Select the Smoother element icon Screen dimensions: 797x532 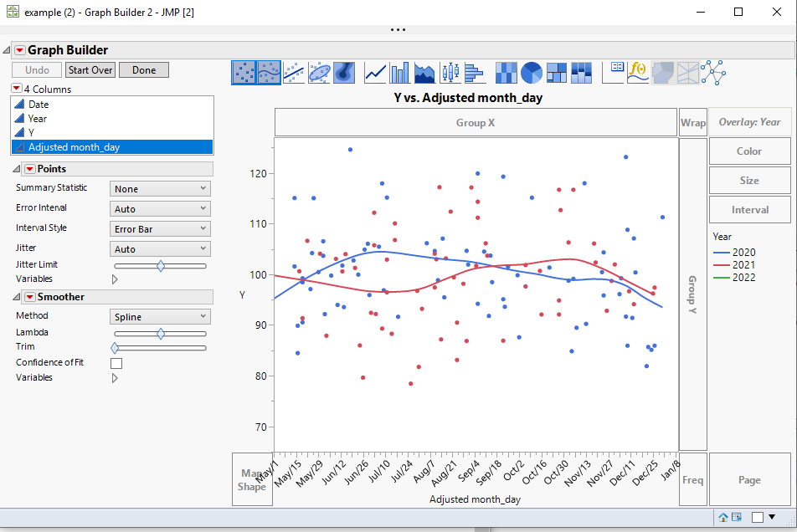click(269, 72)
